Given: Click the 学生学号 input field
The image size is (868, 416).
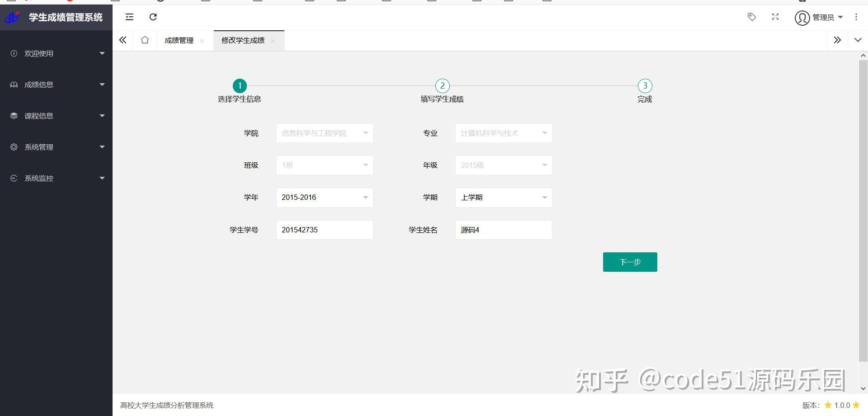Looking at the screenshot, I should click(324, 230).
